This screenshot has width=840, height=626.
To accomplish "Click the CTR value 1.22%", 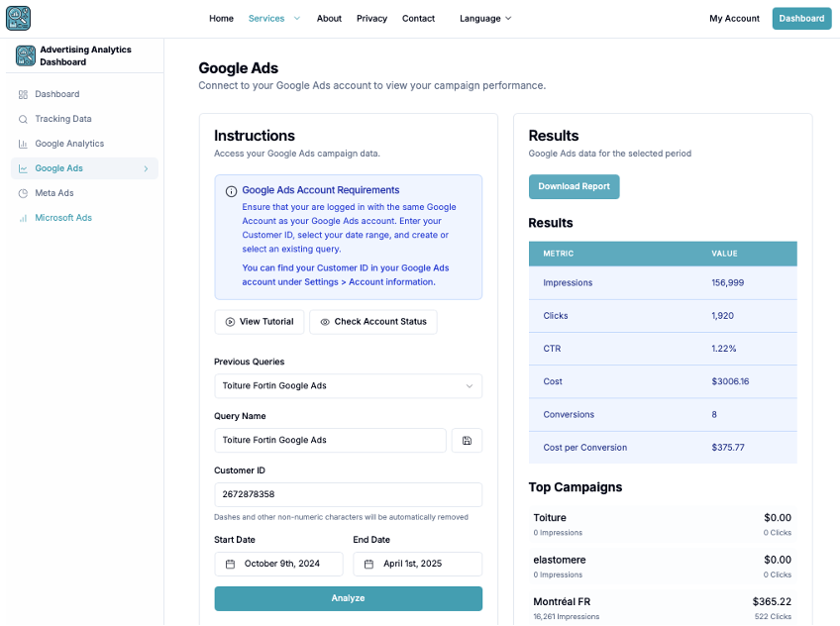I will coord(724,349).
